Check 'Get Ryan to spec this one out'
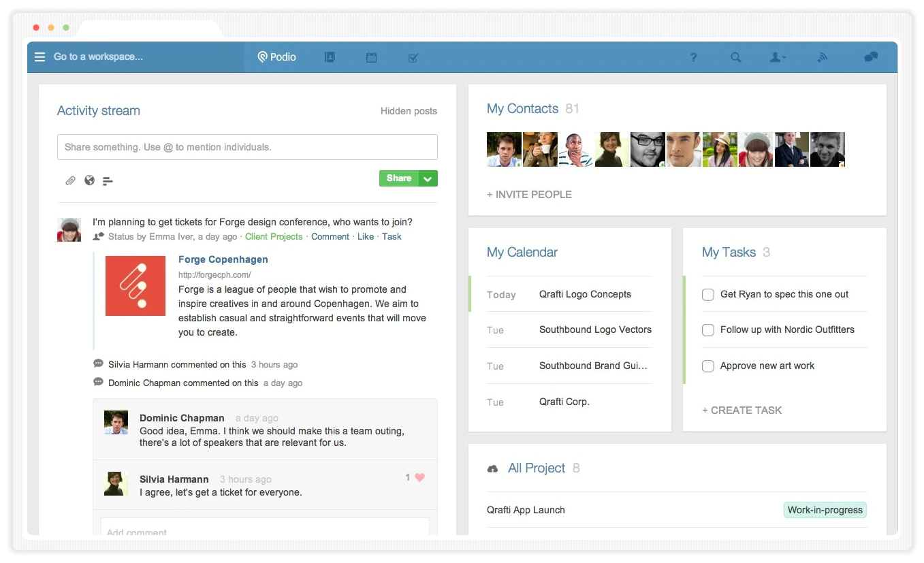This screenshot has height=563, width=924. [708, 295]
